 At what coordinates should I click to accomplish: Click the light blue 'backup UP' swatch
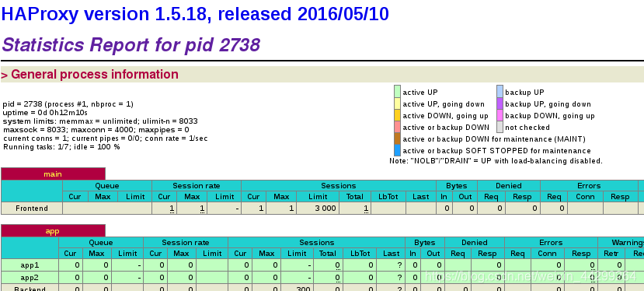(500, 91)
